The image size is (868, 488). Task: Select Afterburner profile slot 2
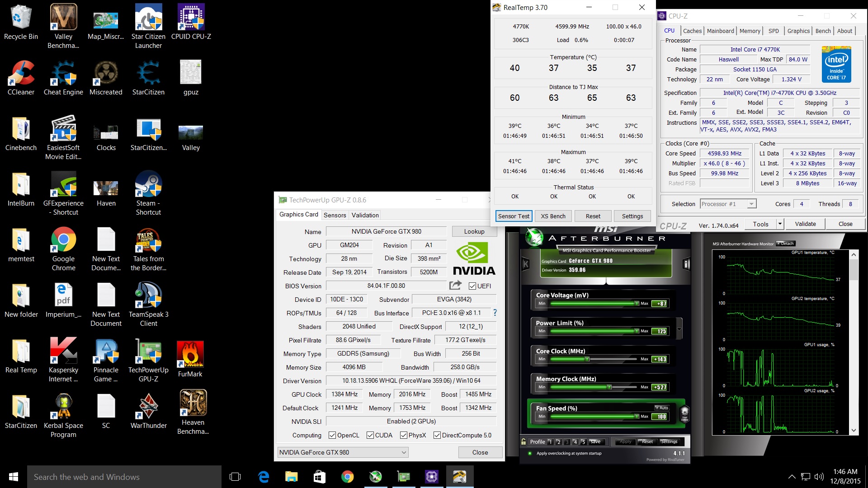558,442
